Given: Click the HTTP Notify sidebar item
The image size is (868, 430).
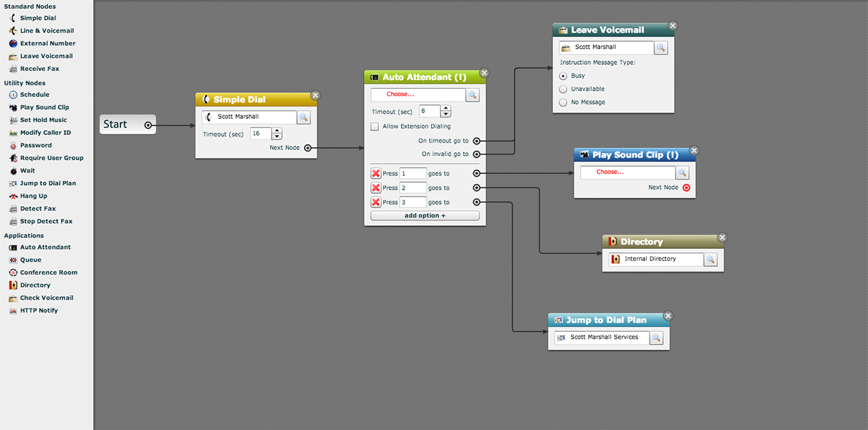Looking at the screenshot, I should pos(39,311).
